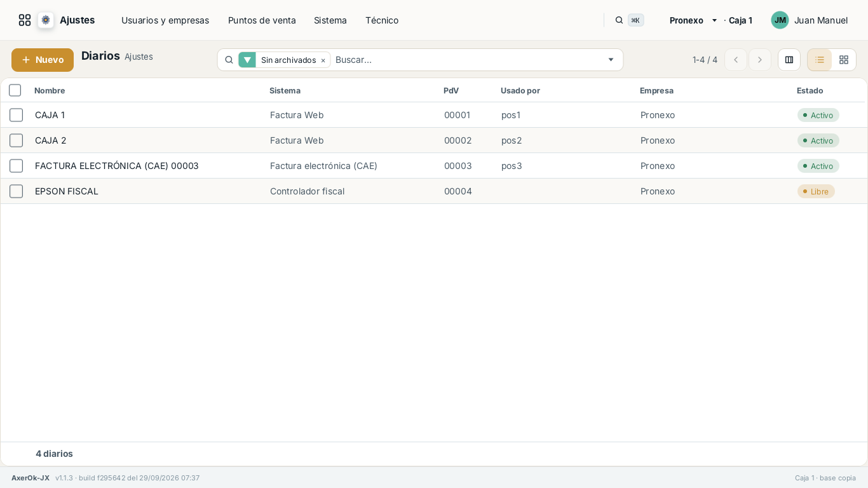Open the apps grid launcher icon

pos(25,20)
